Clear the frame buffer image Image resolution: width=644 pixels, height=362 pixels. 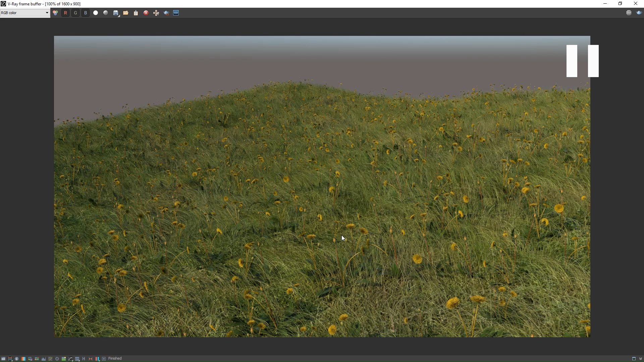(x=146, y=13)
